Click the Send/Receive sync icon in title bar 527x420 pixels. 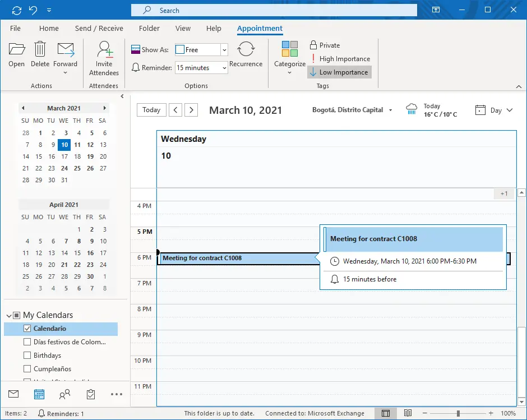tap(17, 11)
